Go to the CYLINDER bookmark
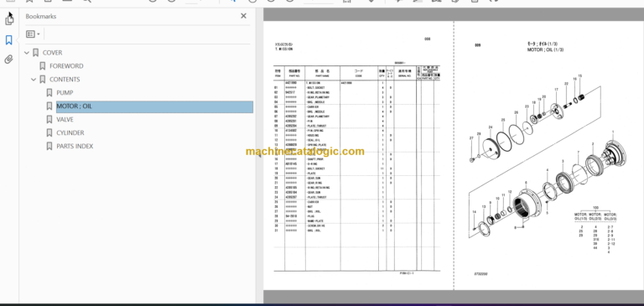Screen dimensions: 644x306 pyautogui.click(x=70, y=132)
